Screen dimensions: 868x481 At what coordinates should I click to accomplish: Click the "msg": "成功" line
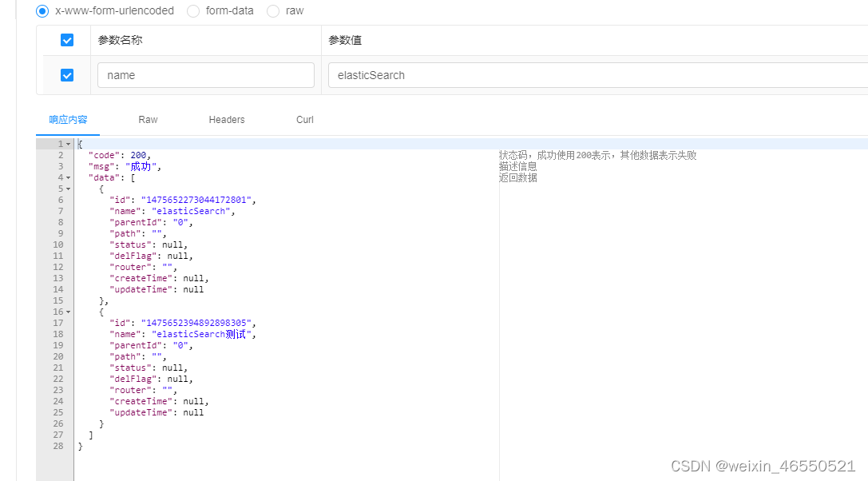pyautogui.click(x=125, y=166)
